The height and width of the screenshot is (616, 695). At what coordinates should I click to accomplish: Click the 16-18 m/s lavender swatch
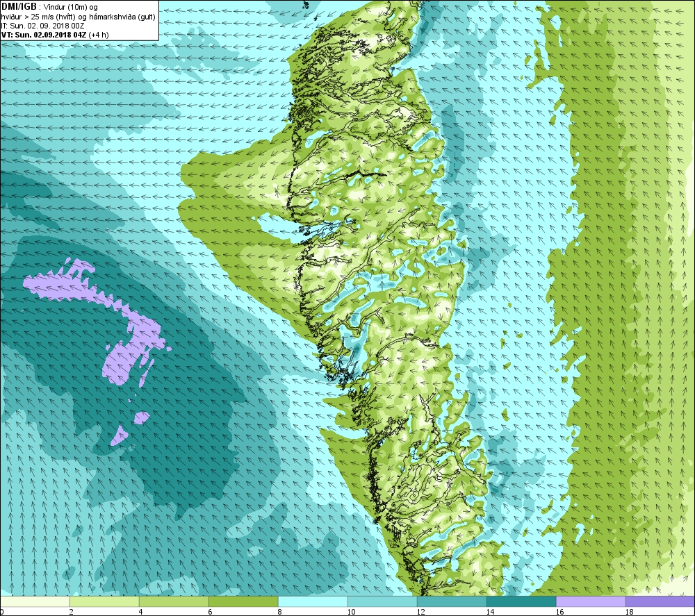point(591,601)
